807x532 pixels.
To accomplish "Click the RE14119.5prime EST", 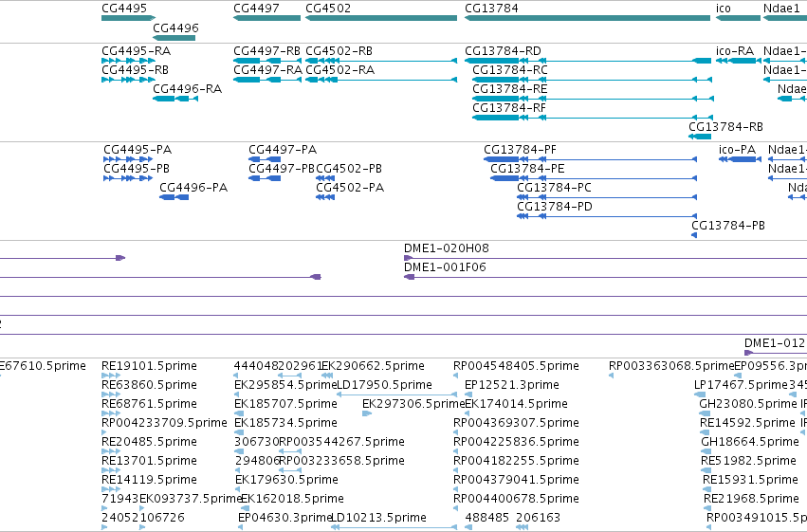I will 111,489.
